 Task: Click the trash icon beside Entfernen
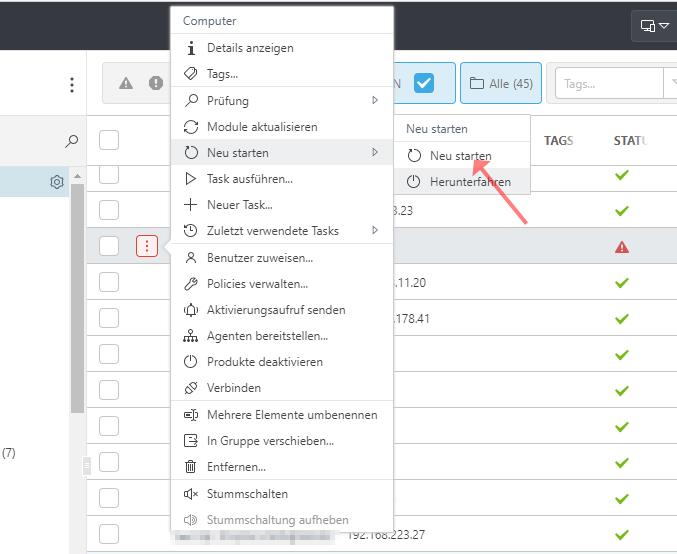pyautogui.click(x=190, y=467)
